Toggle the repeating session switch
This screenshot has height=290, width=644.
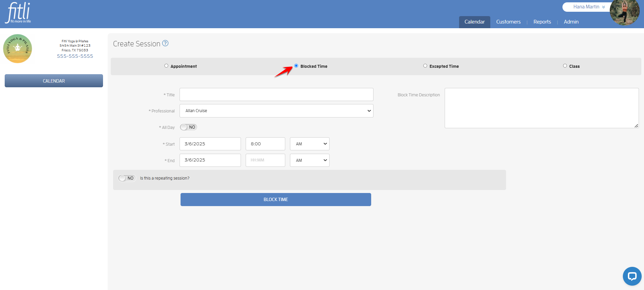coord(127,178)
